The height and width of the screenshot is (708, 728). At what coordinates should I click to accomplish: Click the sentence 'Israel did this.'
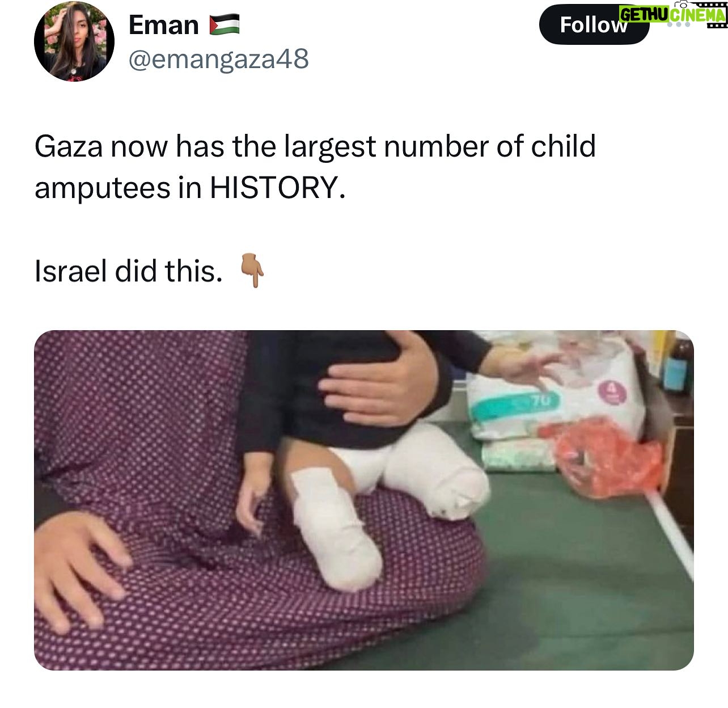[129, 271]
